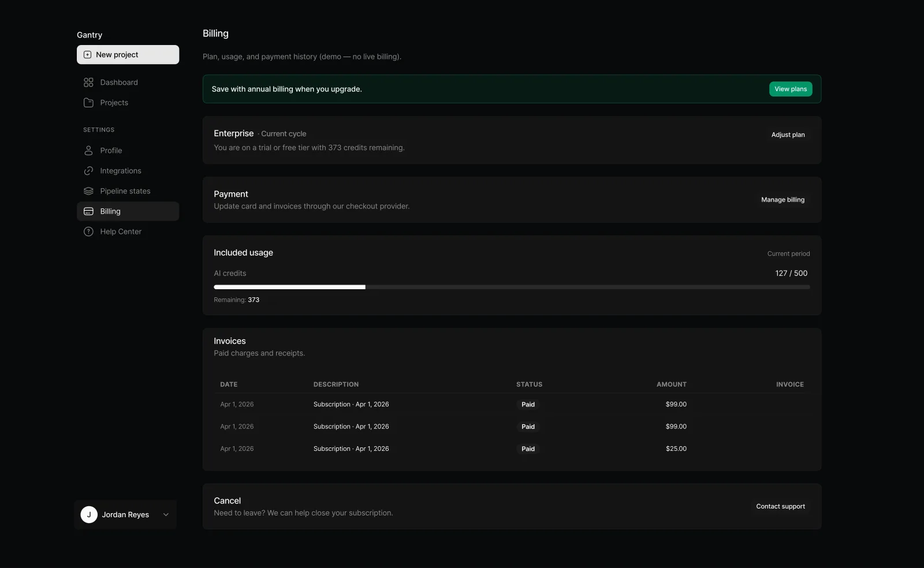The image size is (924, 568).
Task: Click the Profile person icon
Action: pos(88,151)
